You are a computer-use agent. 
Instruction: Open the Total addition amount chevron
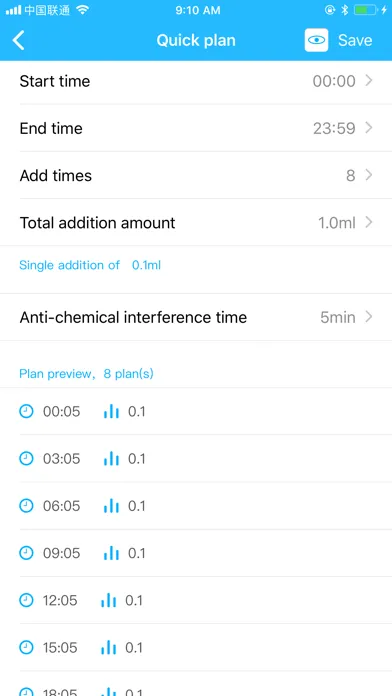368,222
